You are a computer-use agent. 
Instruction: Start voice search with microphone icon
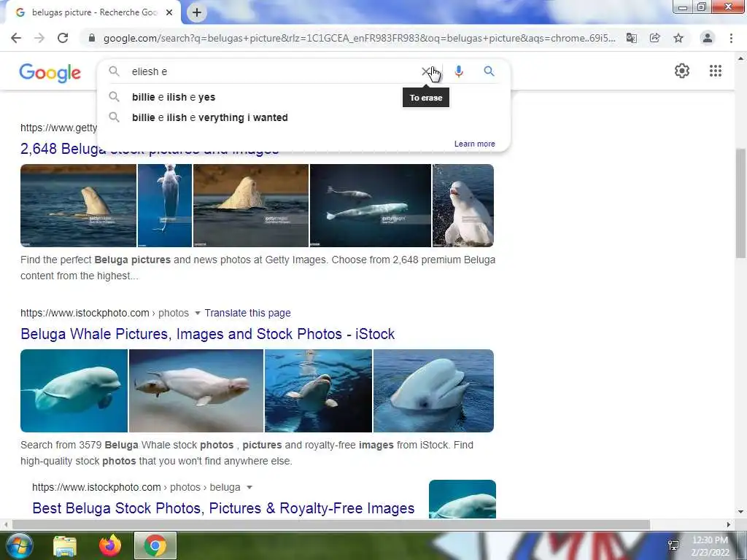[x=459, y=71]
